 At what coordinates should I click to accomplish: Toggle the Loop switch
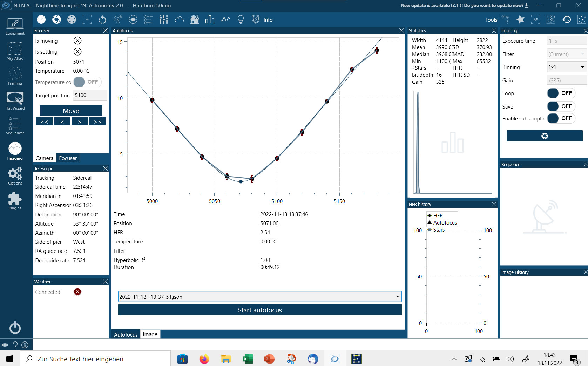tap(561, 93)
